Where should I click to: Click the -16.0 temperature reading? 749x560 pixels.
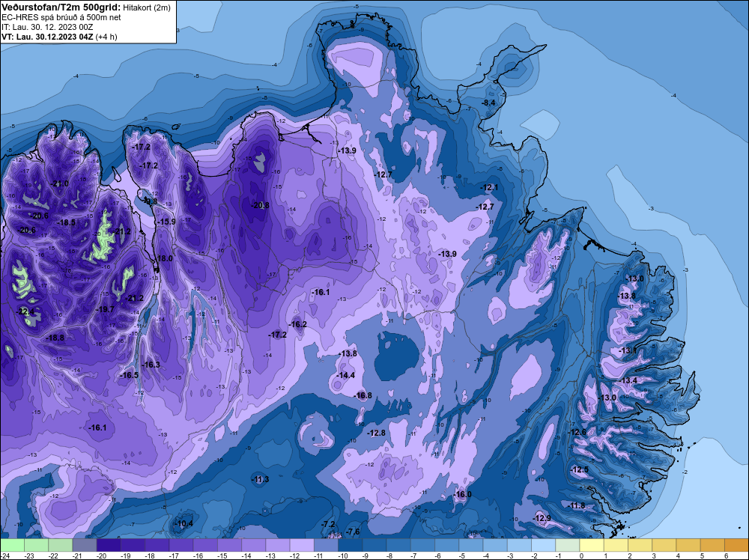(462, 494)
